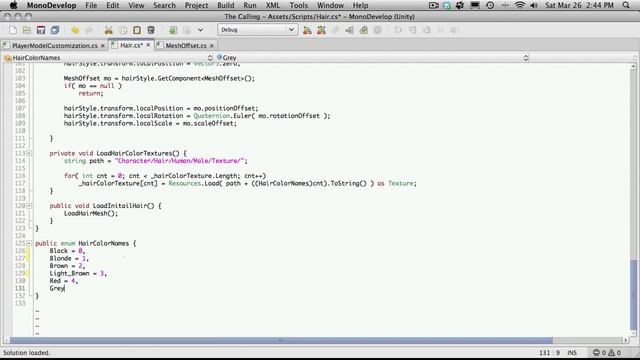
Task: Open the Project menu
Action: click(196, 5)
